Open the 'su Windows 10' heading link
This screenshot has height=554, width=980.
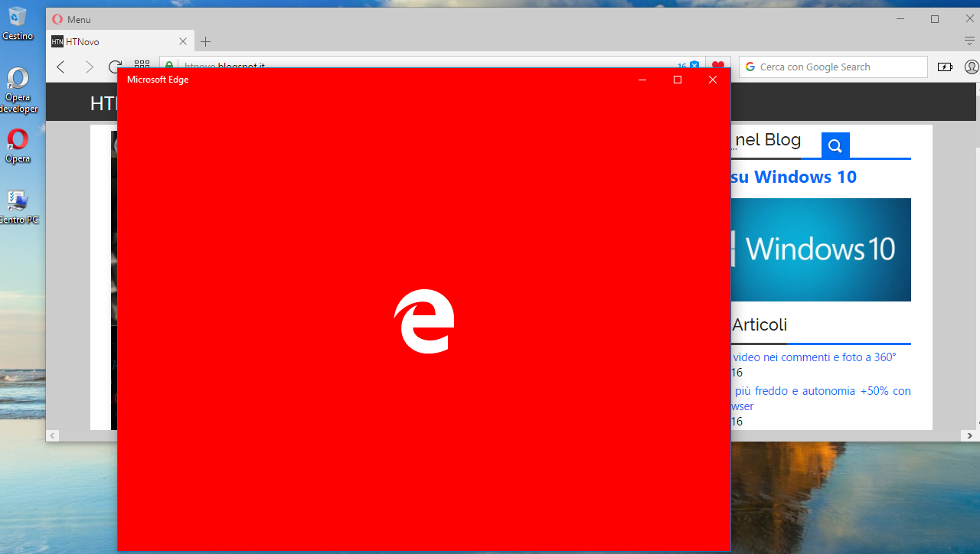[794, 177]
